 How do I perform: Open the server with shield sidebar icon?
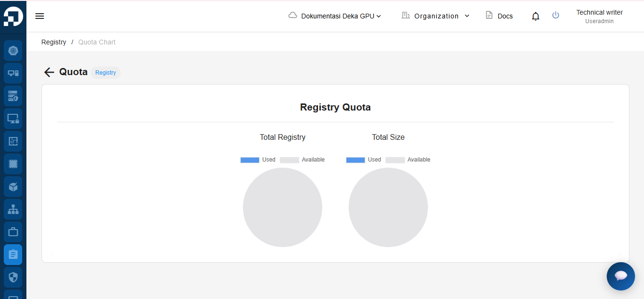tap(13, 96)
